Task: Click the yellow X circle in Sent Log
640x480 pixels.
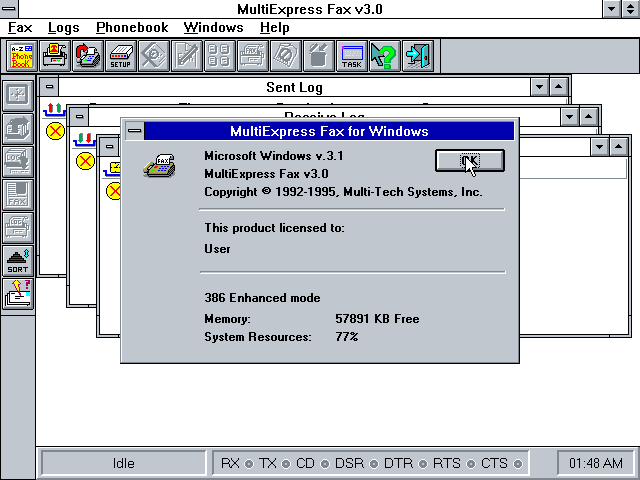Action: click(55, 131)
